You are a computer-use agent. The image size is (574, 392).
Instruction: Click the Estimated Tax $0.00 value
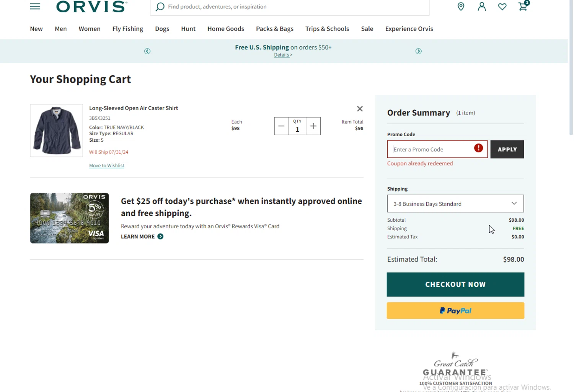(x=518, y=237)
